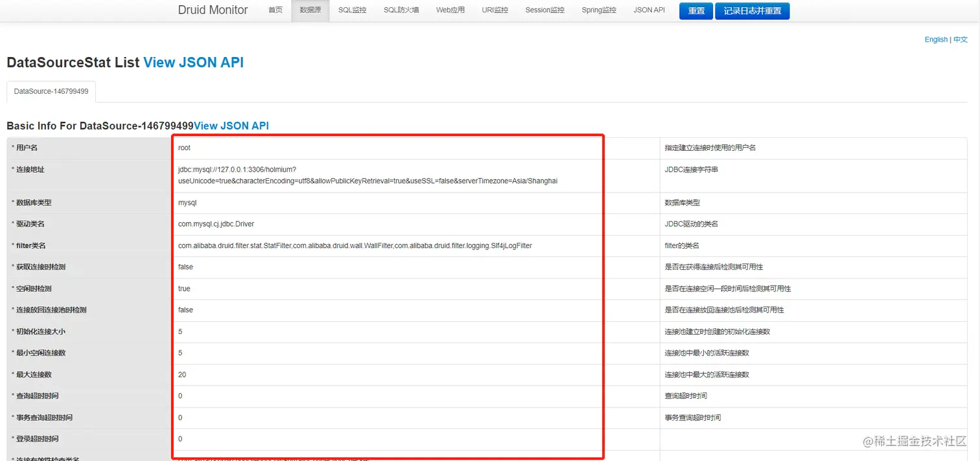Click the description 指定建立连接时使用的用户名

click(710, 148)
